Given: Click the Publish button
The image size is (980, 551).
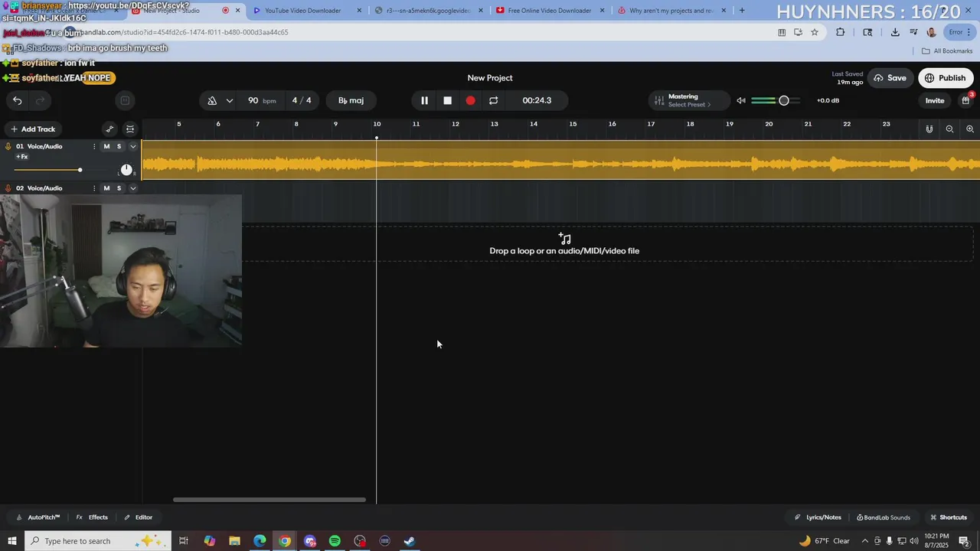Looking at the screenshot, I should pos(946,78).
